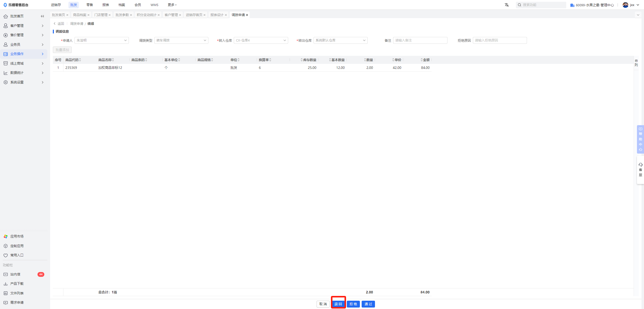Close the 客户管理 tab

click(x=180, y=15)
